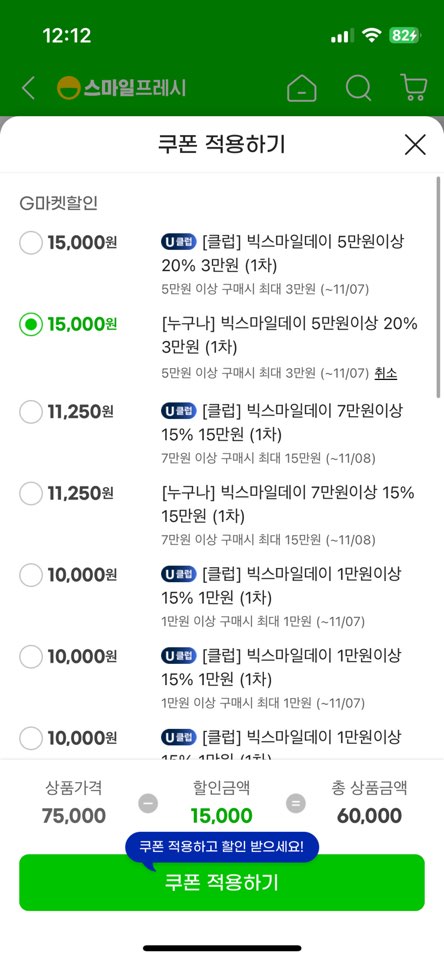Select the club 11,250원 7만원이상 coupon
444x961 pixels.
[31, 411]
